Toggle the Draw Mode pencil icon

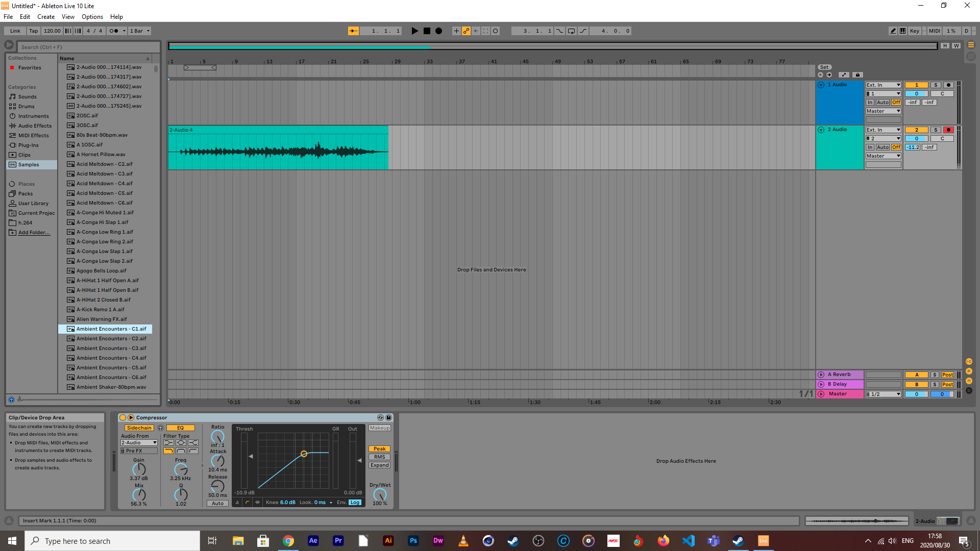coord(893,31)
